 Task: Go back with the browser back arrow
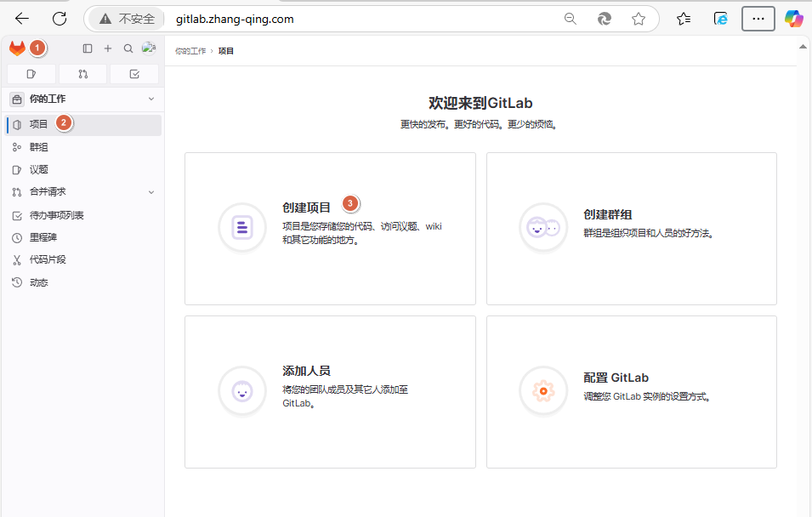pos(22,20)
